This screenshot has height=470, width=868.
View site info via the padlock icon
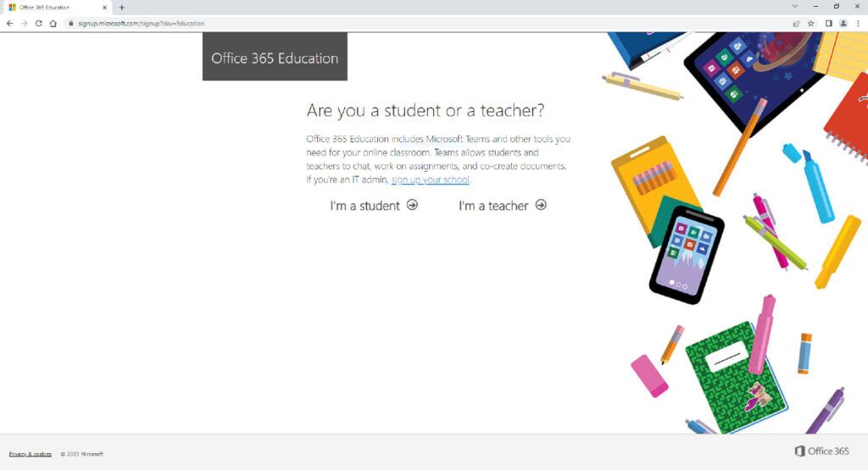70,24
